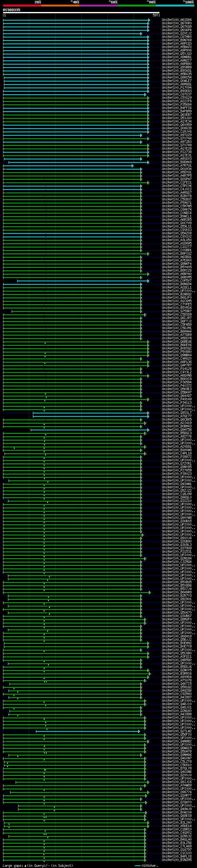The height and width of the screenshot is (868, 197).
Task: Select the label UniRef100_P22738
Action: tap(177, 152)
